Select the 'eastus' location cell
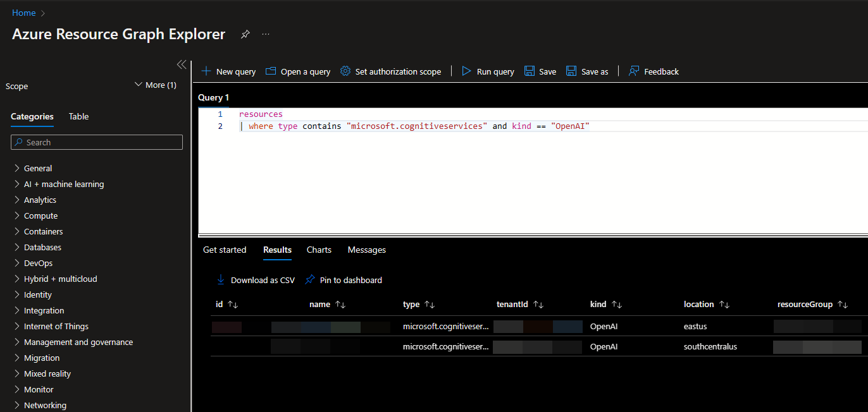This screenshot has height=412, width=868. (x=695, y=327)
